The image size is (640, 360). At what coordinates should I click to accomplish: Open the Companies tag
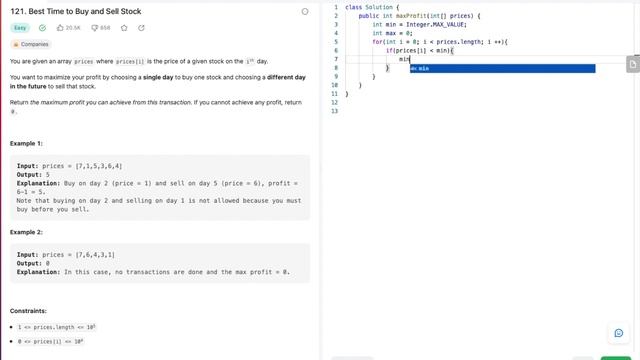[31, 44]
